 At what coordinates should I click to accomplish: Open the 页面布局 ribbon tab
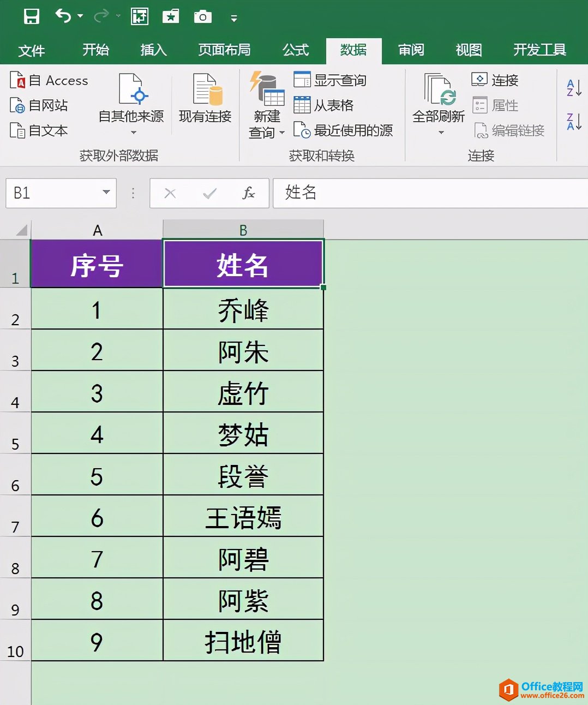pyautogui.click(x=224, y=50)
